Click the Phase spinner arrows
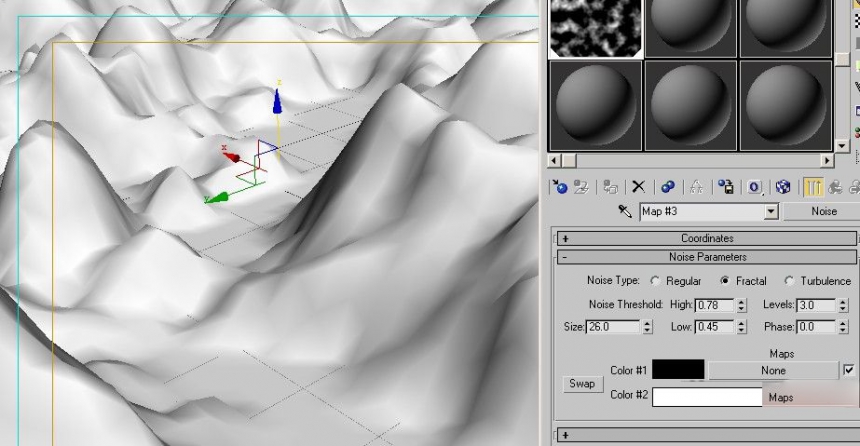The width and height of the screenshot is (860, 446). coord(843,327)
